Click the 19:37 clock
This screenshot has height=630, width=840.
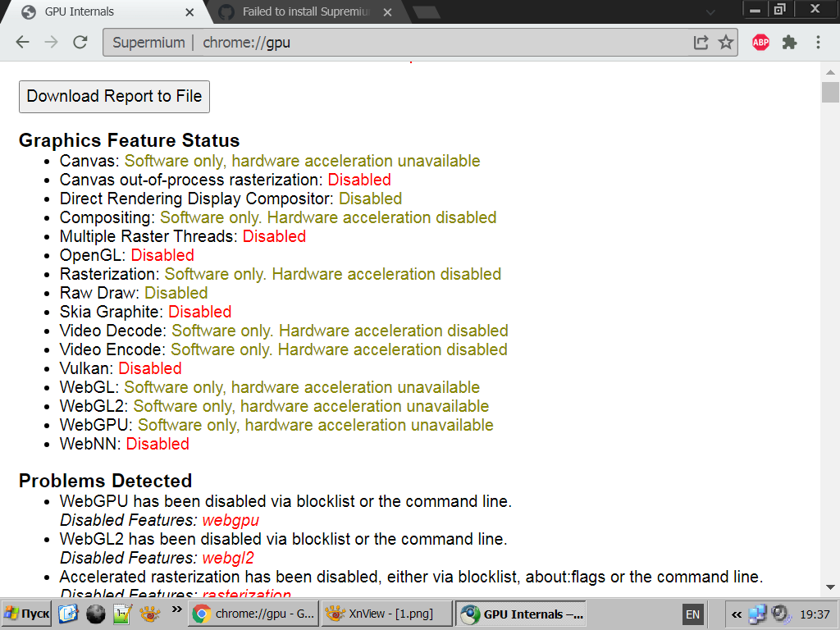click(815, 614)
